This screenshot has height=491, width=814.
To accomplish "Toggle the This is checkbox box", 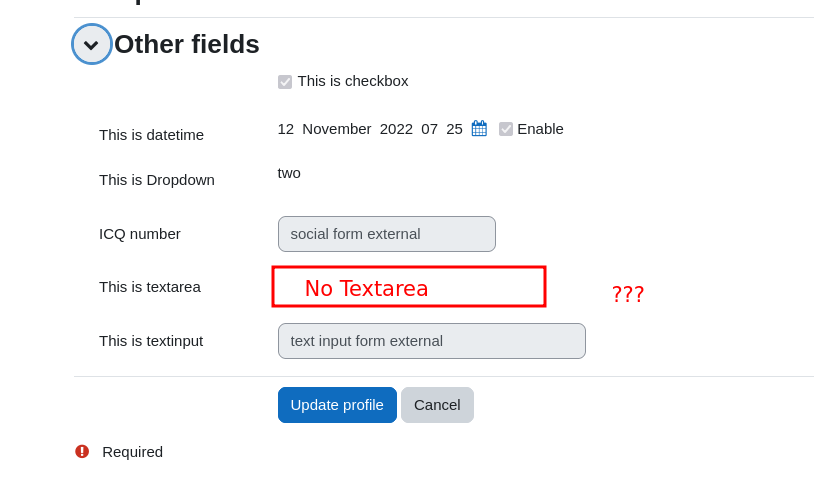I will click(285, 82).
